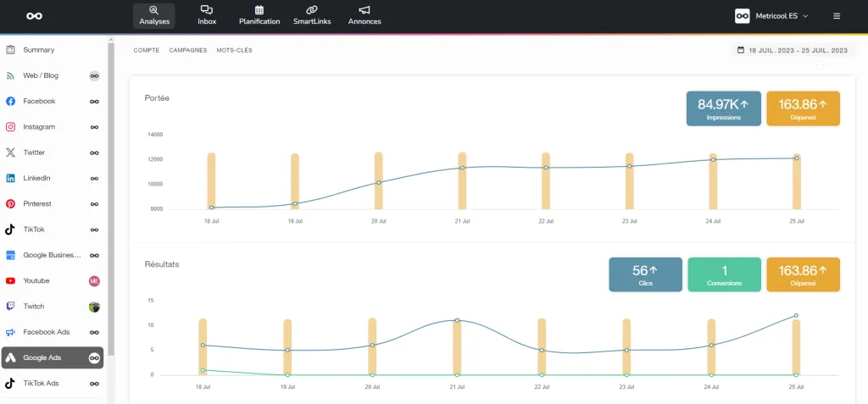This screenshot has height=404, width=868.
Task: Click the 21 Jul data point in Résultats
Action: [457, 320]
